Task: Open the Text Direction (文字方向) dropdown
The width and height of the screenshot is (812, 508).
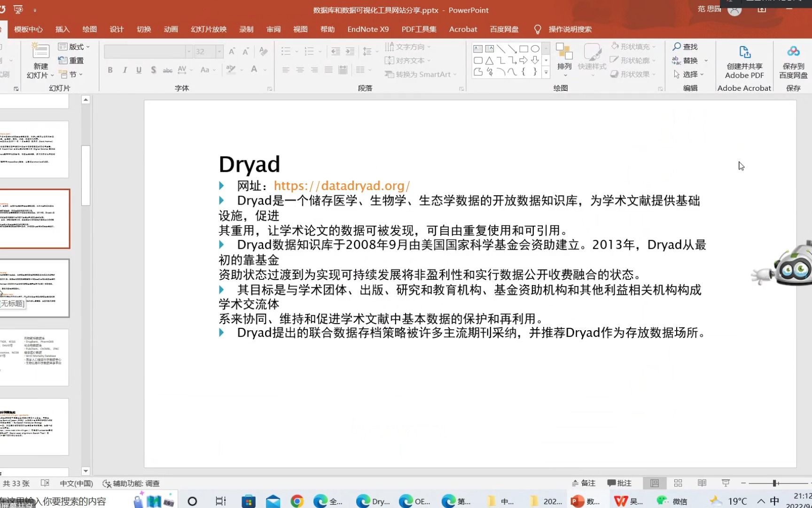Action: pos(408,47)
